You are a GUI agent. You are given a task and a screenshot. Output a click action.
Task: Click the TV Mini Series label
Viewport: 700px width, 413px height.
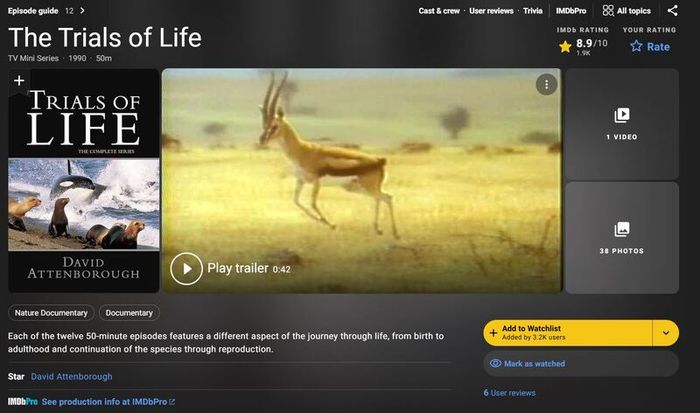click(x=33, y=58)
